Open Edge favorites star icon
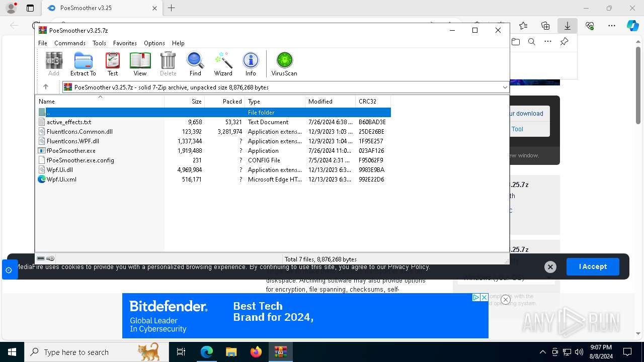644x362 pixels. coord(523,26)
